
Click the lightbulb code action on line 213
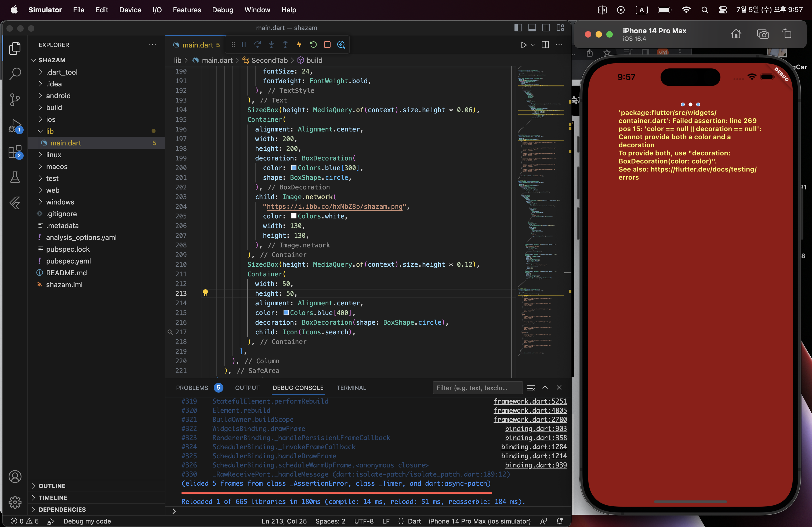(205, 293)
